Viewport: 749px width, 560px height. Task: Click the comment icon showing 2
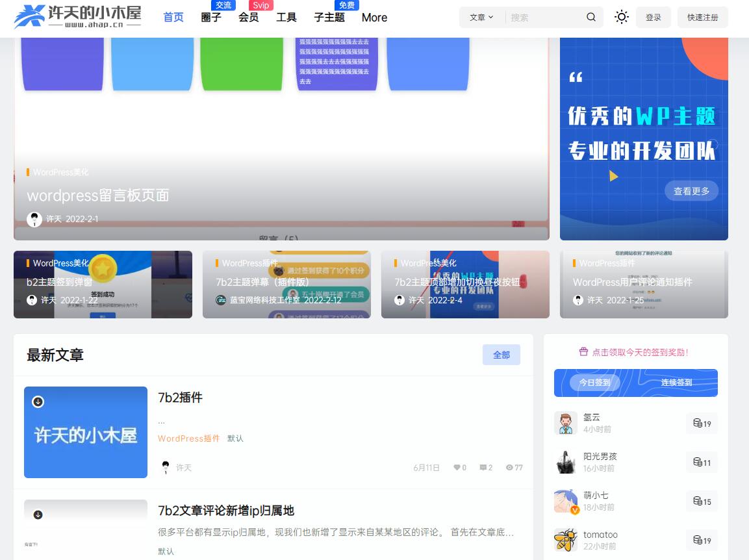(x=483, y=467)
